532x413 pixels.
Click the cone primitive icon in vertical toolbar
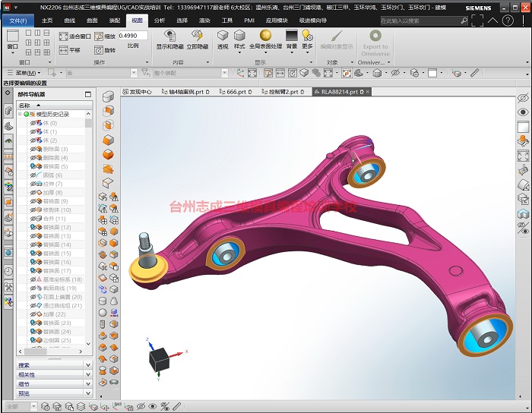(x=114, y=301)
